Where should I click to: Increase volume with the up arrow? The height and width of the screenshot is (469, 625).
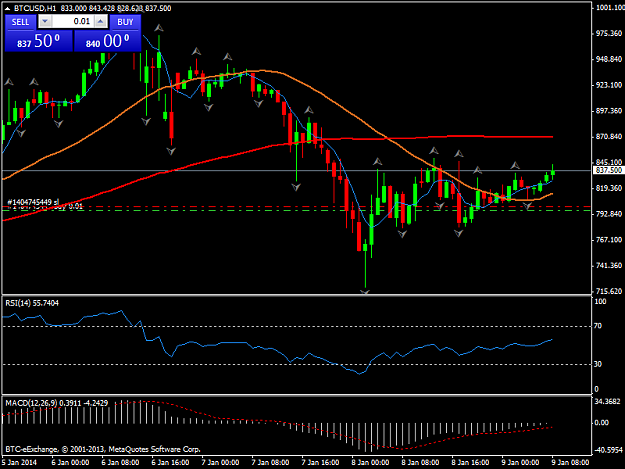point(101,22)
